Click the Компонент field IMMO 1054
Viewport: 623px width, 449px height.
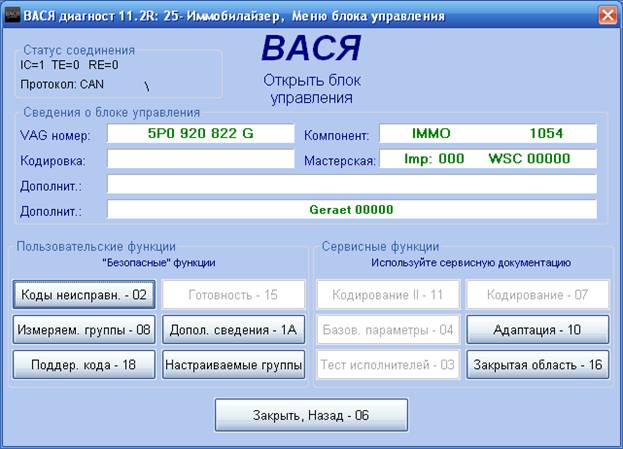point(488,134)
